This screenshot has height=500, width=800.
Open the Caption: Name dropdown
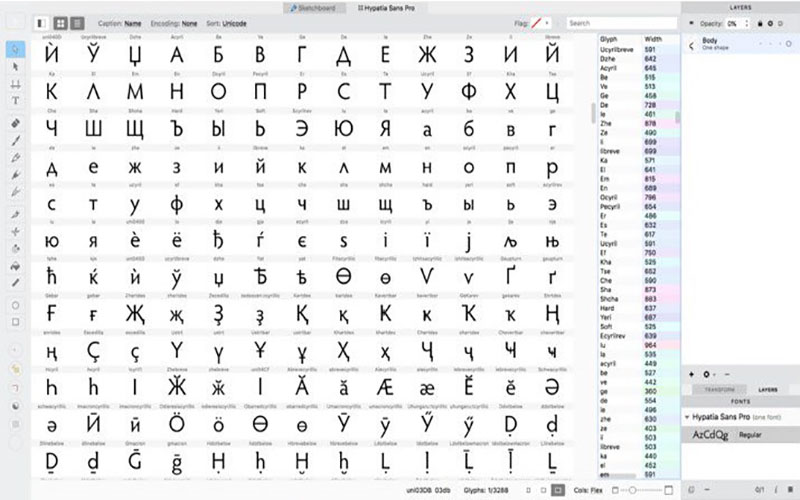click(124, 22)
